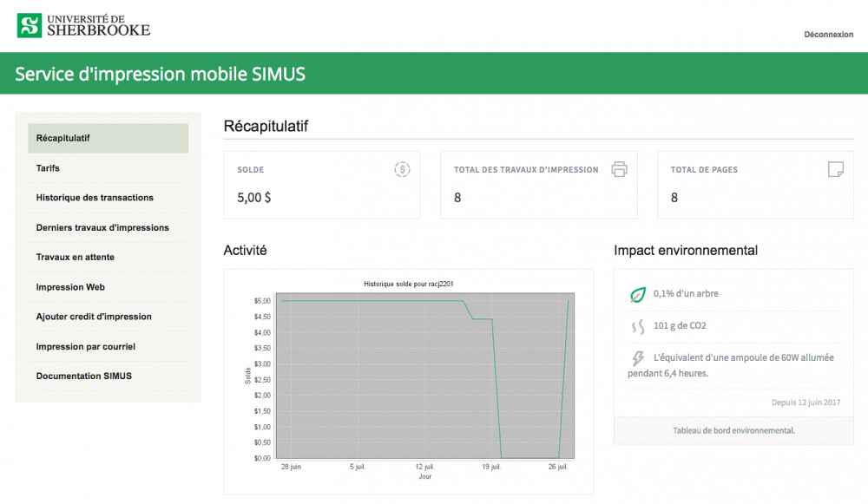Click the 5 juil. axis label
This screenshot has height=504, width=868.
(358, 467)
